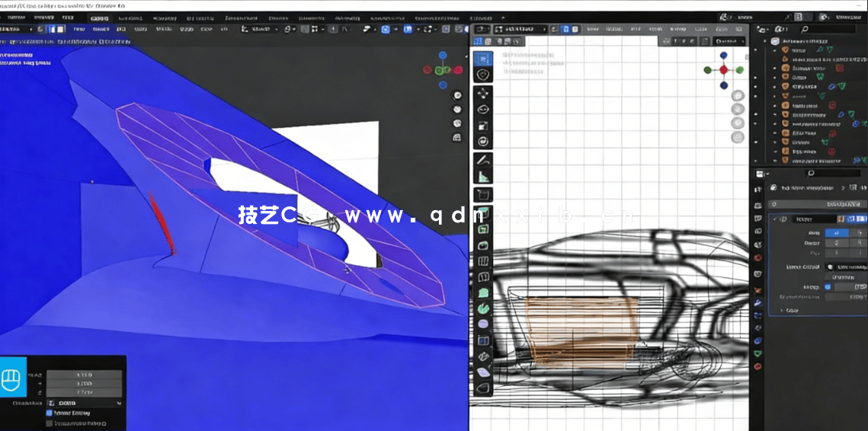Open the editor type dropdown of right viewport
The width and height of the screenshot is (868, 431).
coord(482,30)
